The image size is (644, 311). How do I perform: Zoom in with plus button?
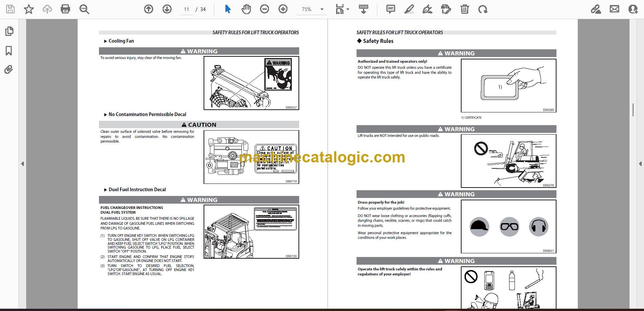click(x=283, y=9)
